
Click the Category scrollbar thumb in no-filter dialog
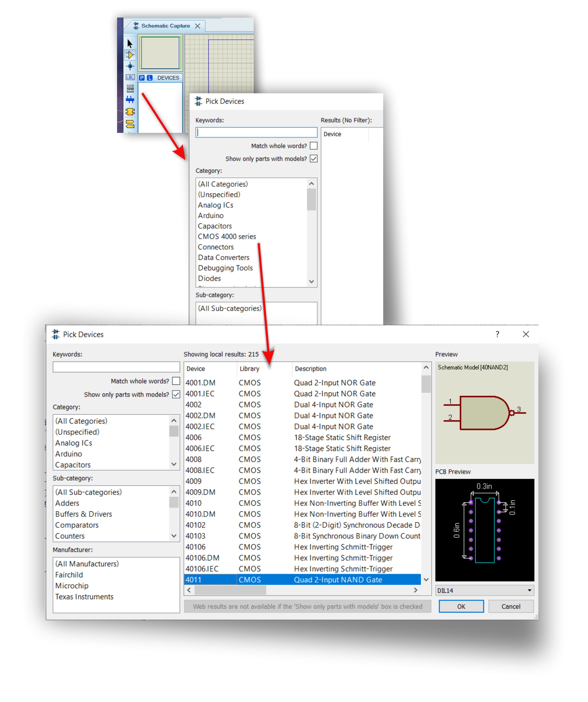coord(312,200)
